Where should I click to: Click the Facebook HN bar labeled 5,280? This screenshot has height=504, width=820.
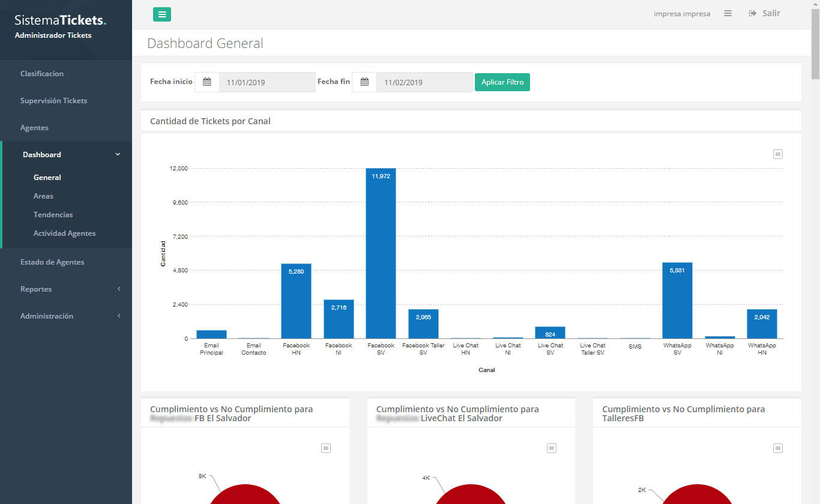click(296, 301)
